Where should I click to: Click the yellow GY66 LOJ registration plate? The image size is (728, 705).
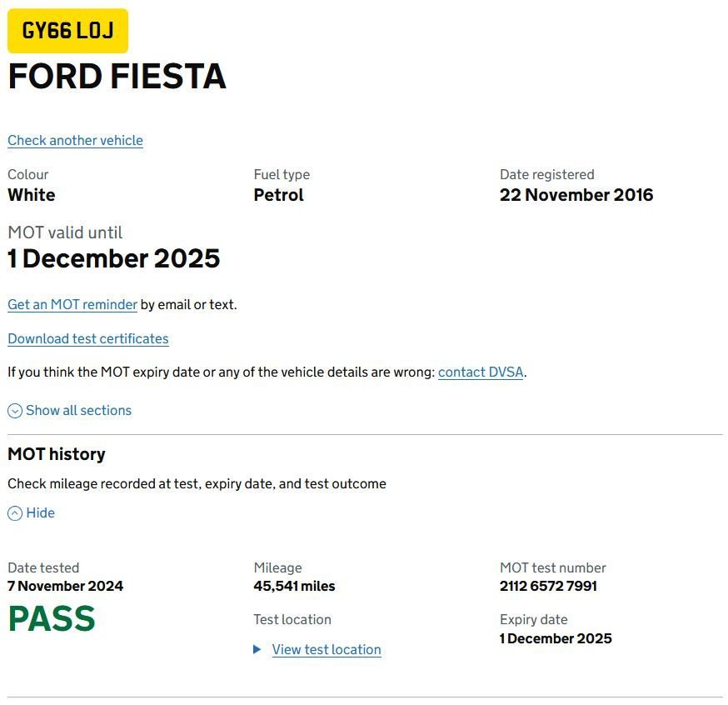pos(67,31)
